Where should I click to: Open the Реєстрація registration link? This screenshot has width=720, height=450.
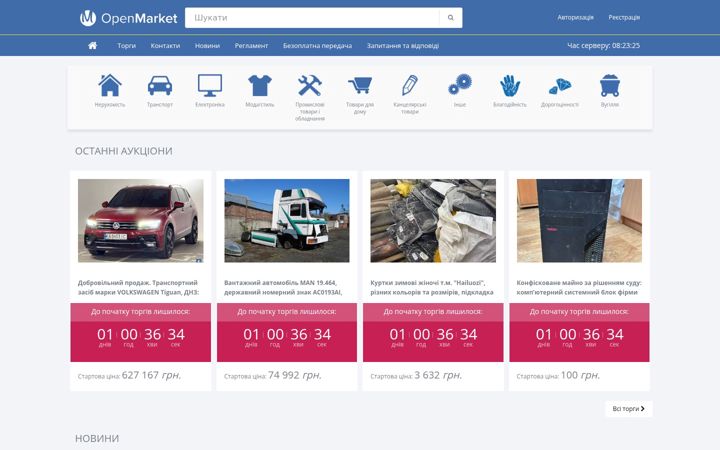pyautogui.click(x=624, y=17)
